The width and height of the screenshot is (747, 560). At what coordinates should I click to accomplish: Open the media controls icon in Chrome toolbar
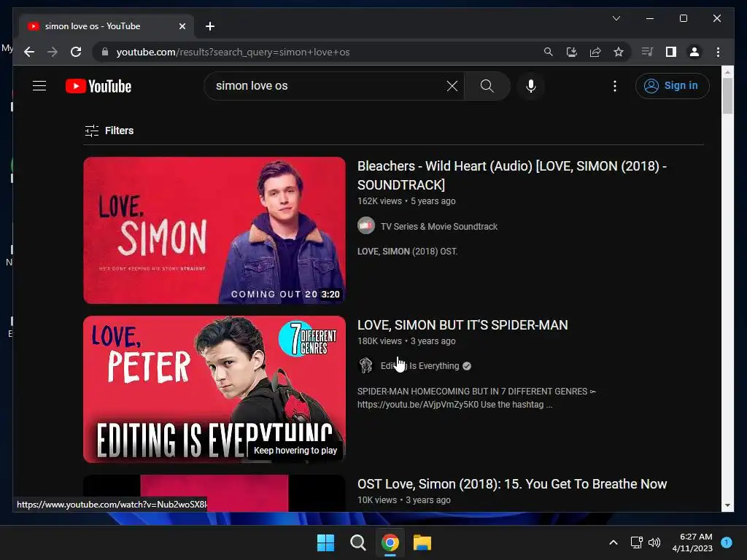tap(648, 52)
